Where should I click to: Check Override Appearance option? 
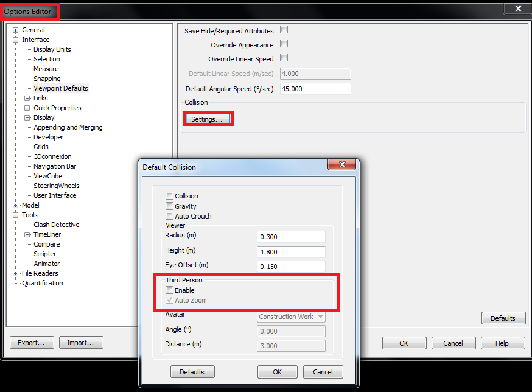[x=283, y=44]
